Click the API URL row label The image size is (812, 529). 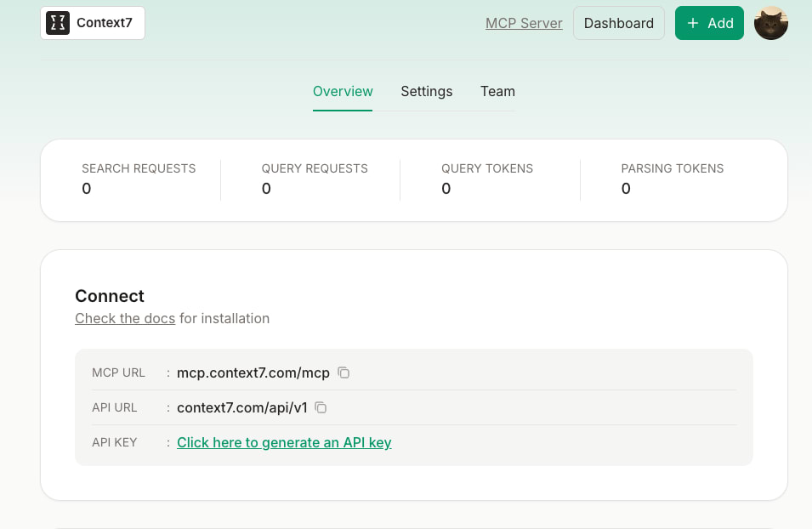click(x=115, y=407)
